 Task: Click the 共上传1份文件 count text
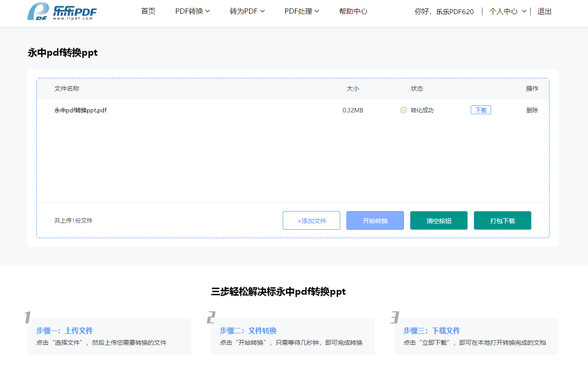(x=73, y=220)
